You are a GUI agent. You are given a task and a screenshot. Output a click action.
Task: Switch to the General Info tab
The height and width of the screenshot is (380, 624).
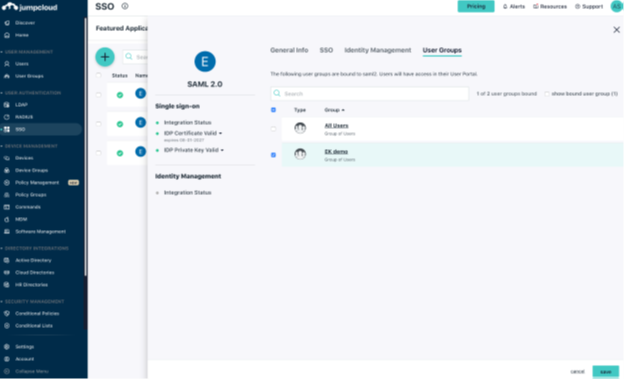pos(289,50)
